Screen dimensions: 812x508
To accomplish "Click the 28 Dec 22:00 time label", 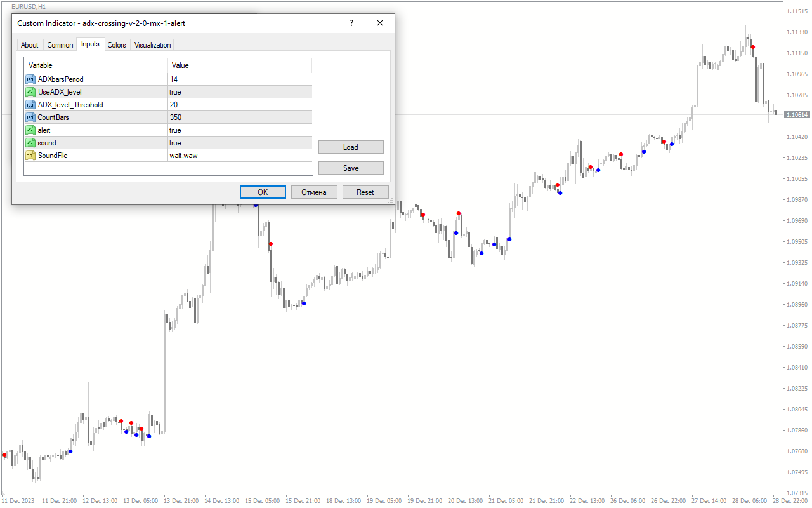I will pos(791,501).
